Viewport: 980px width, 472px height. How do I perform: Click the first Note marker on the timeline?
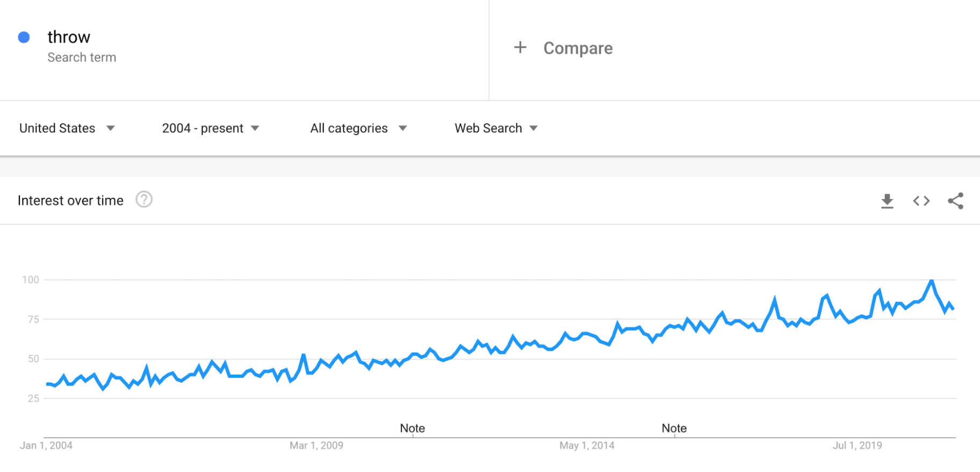(412, 429)
